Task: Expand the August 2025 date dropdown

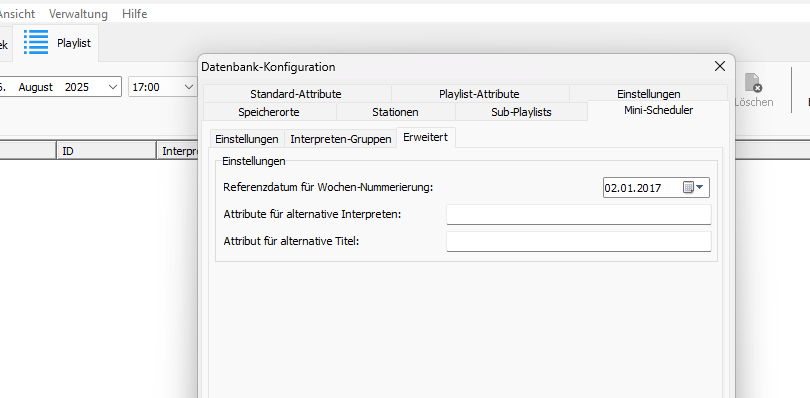Action: pyautogui.click(x=113, y=87)
